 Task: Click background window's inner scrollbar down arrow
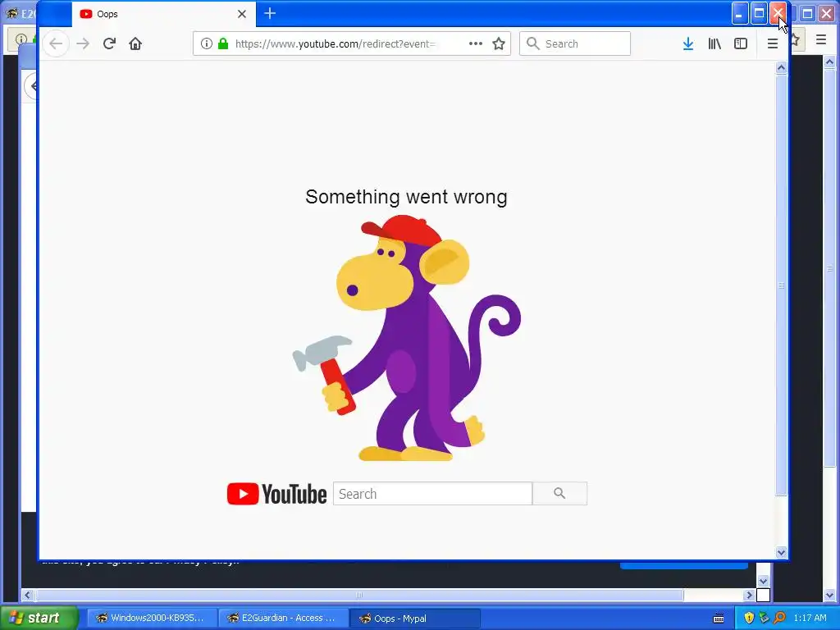coord(764,582)
